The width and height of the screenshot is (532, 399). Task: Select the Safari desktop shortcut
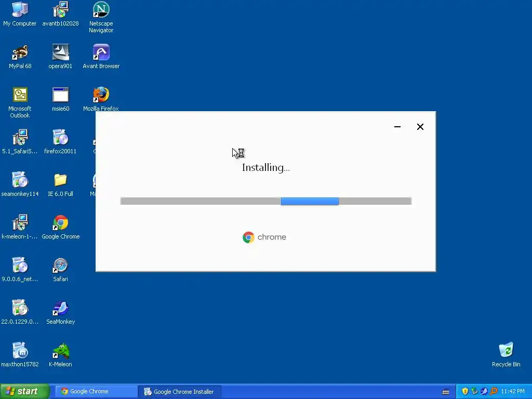point(60,270)
